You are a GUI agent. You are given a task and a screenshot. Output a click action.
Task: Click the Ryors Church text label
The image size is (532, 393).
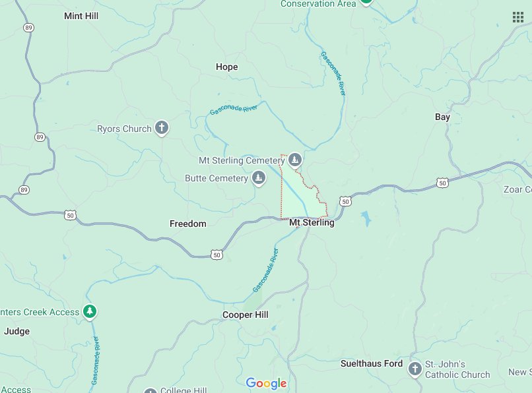pyautogui.click(x=124, y=129)
